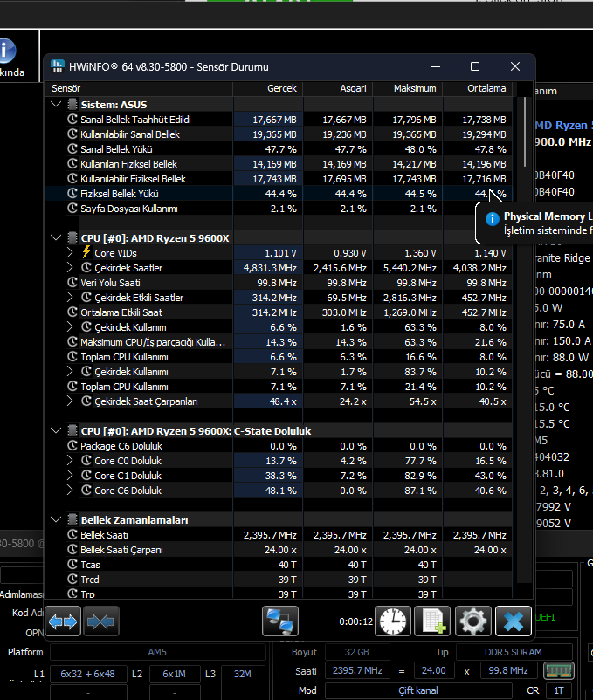Click the Asgari column header

click(x=338, y=88)
